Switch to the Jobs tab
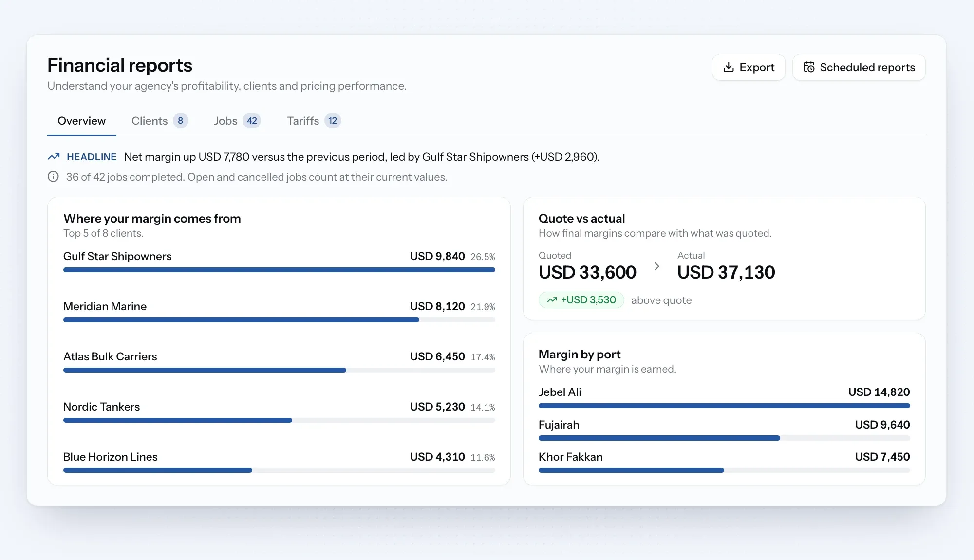Screen dimensions: 974x560 click(x=237, y=121)
